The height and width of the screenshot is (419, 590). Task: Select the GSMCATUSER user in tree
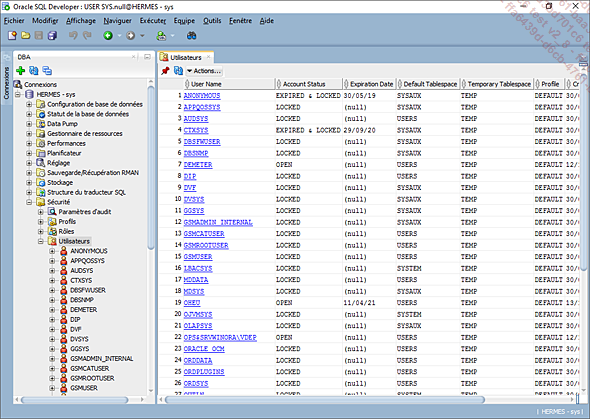(90, 368)
